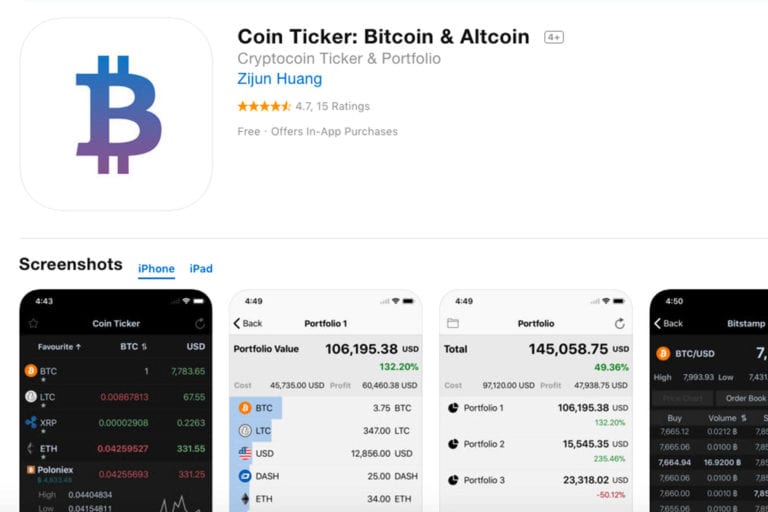768x512 pixels.
Task: Click the orange BTC coin icon in ticker list
Action: point(31,370)
